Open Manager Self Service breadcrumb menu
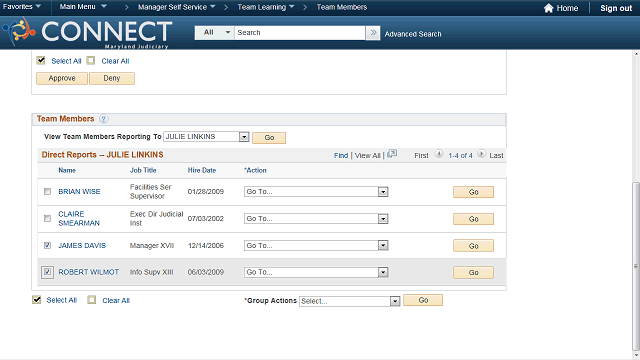 [177, 7]
